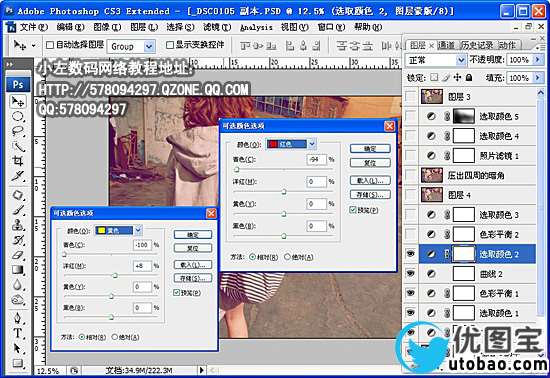The height and width of the screenshot is (378, 550).
Task: Select the Type tool
Action: click(18, 333)
